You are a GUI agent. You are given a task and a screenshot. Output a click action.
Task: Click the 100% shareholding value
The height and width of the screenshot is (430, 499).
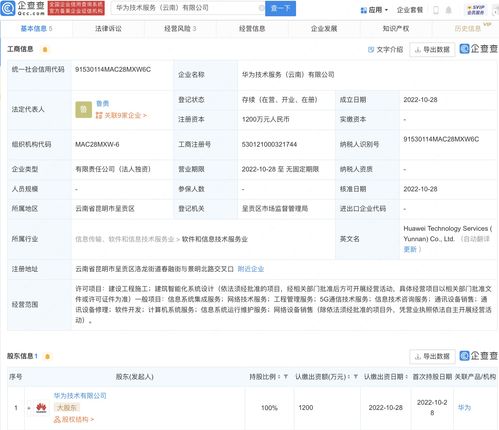pyautogui.click(x=269, y=408)
